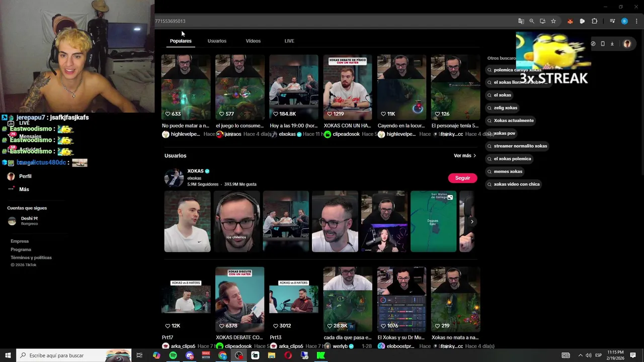
Task: Open Prt13 video with 3012 likes
Action: tap(294, 299)
